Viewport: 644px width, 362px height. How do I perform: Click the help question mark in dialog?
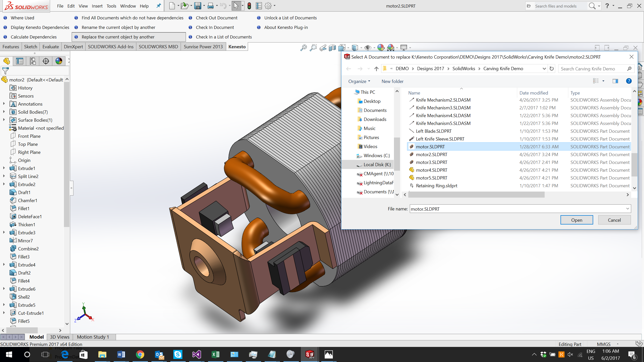629,81
